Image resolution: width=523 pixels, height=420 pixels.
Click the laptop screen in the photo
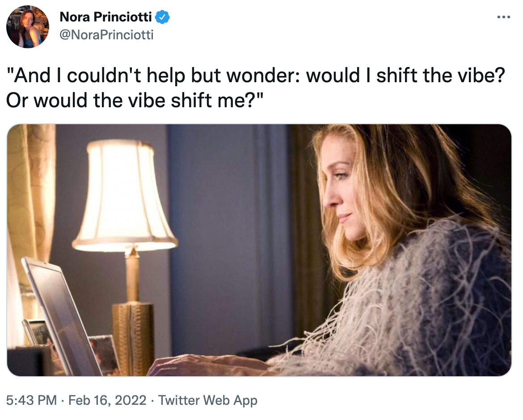(63, 317)
